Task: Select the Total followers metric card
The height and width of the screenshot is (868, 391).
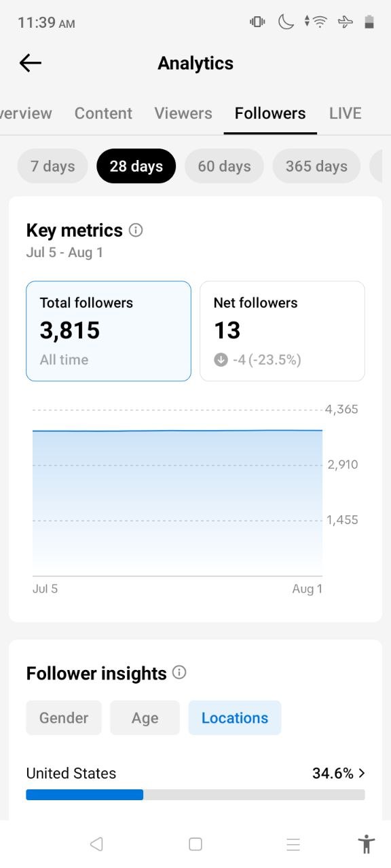Action: [109, 331]
